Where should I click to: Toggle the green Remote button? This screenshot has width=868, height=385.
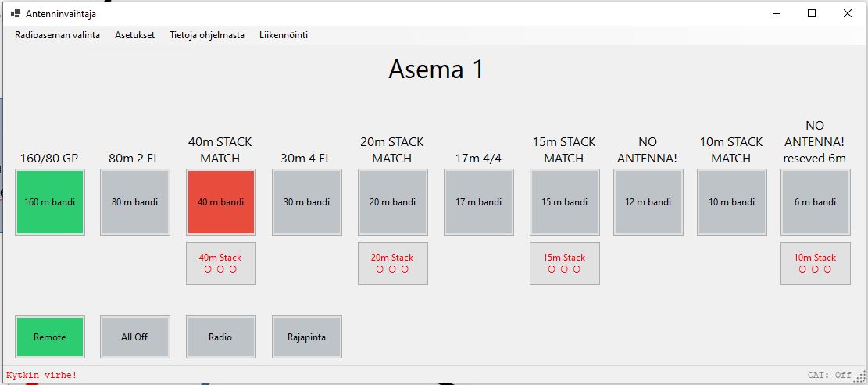50,337
